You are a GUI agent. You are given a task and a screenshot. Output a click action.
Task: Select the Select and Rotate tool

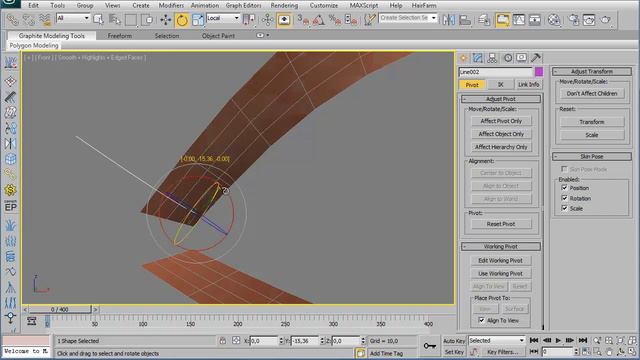coord(182,20)
